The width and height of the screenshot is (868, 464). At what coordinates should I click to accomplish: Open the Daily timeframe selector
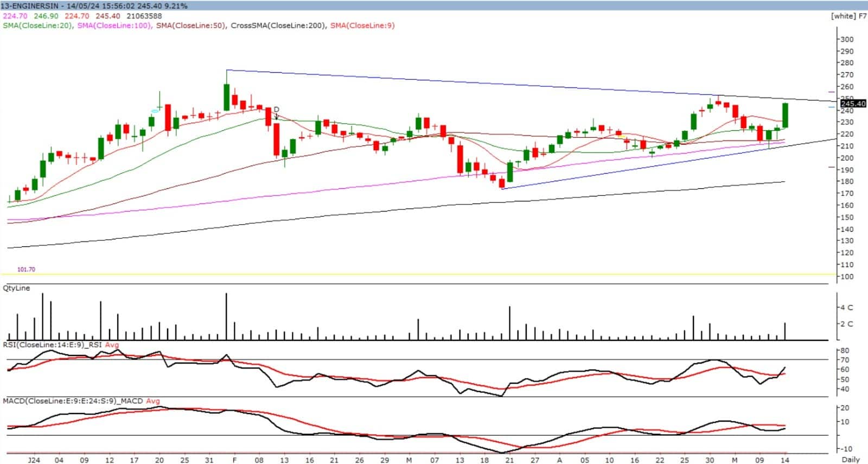coord(851,459)
